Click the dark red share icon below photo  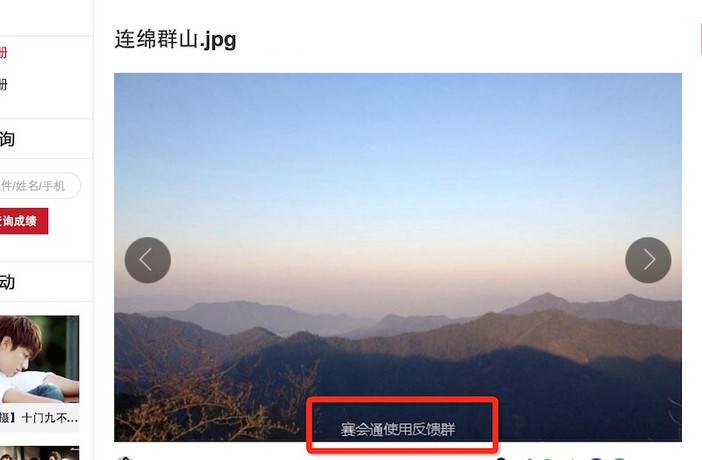tap(530, 459)
